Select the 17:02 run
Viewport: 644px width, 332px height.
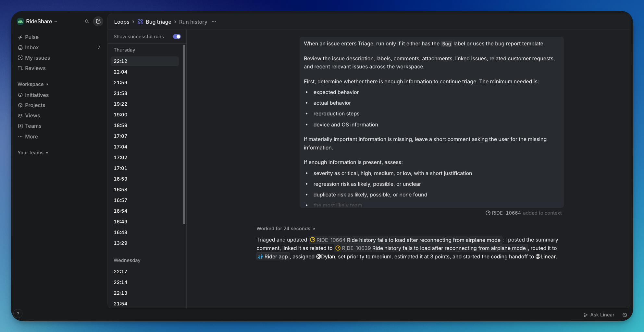coord(145,158)
